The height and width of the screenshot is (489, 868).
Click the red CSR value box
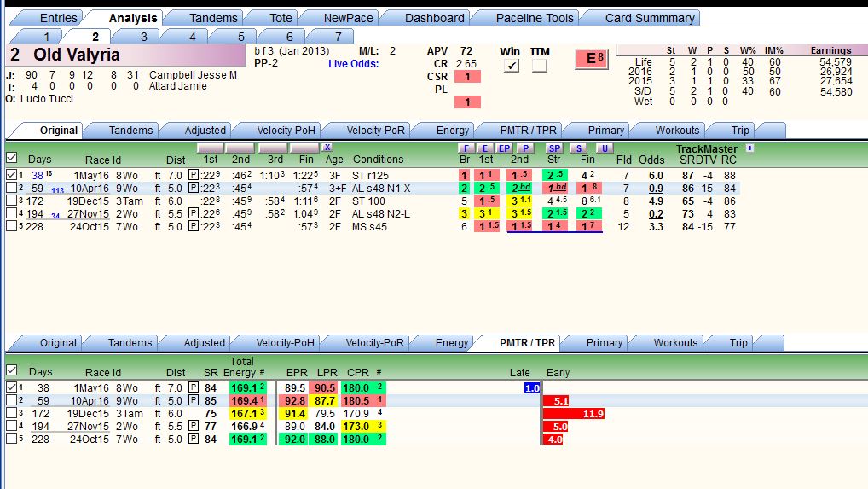click(x=467, y=77)
